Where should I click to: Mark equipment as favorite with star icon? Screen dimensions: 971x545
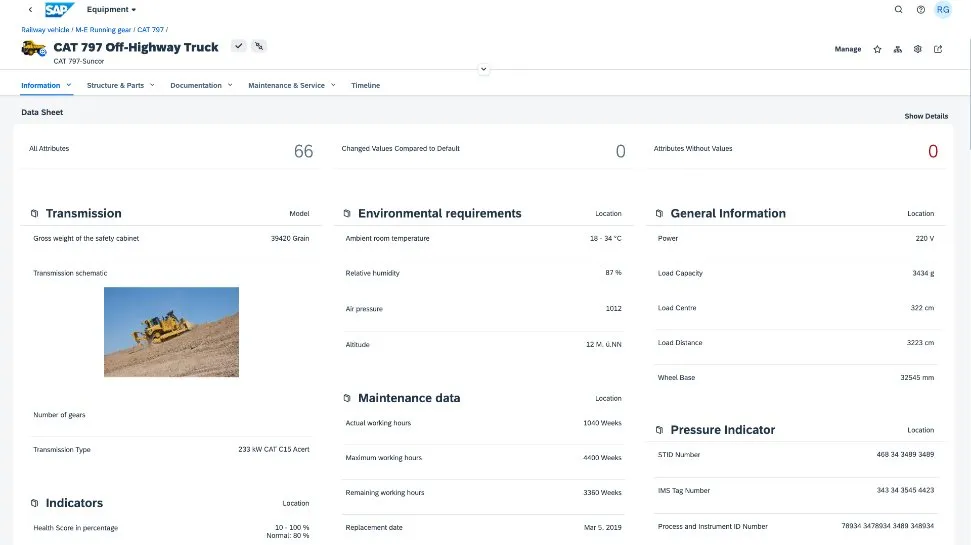tap(877, 49)
